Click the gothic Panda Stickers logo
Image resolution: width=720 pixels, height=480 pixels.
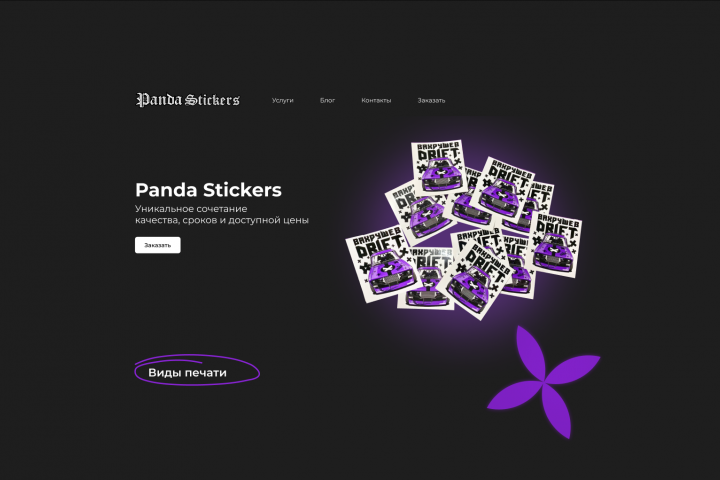[x=187, y=100]
